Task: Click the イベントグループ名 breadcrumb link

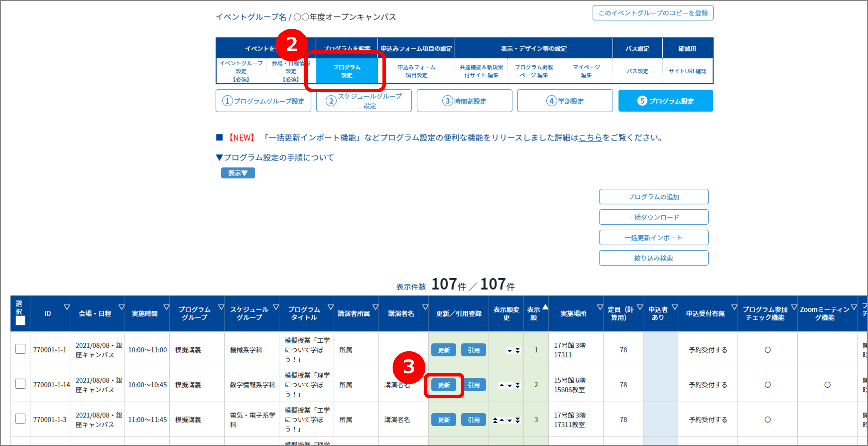Action: 251,17
